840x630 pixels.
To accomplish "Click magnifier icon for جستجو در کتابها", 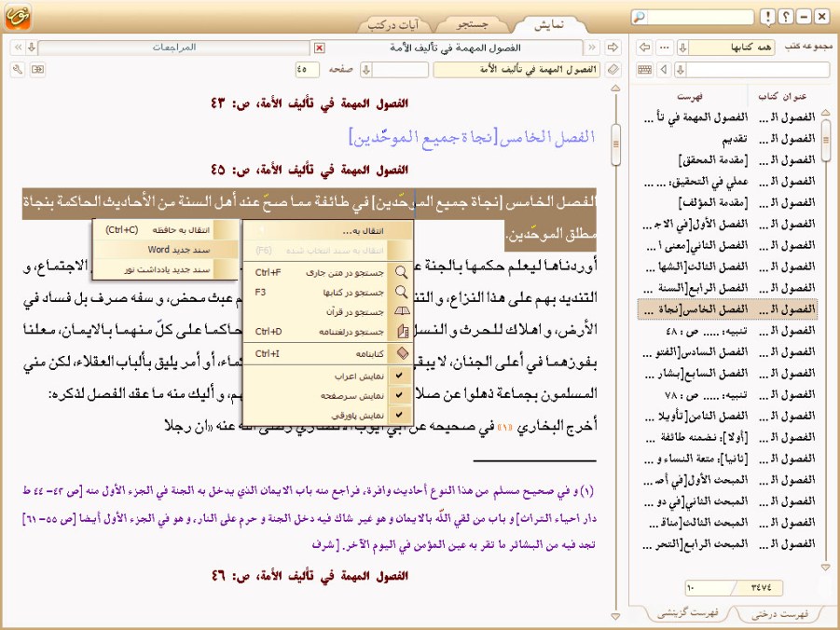I will 401,292.
